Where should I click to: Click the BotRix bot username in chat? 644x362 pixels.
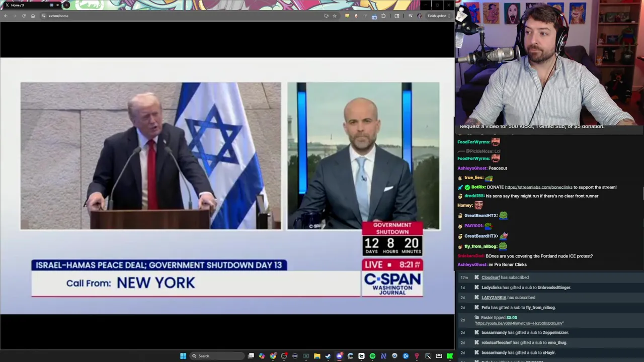(x=478, y=187)
